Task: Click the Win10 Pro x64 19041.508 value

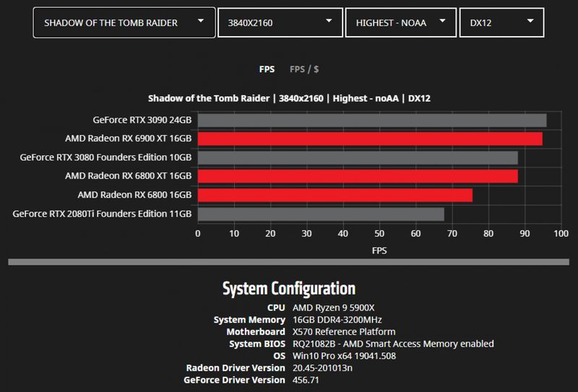Action: click(345, 356)
